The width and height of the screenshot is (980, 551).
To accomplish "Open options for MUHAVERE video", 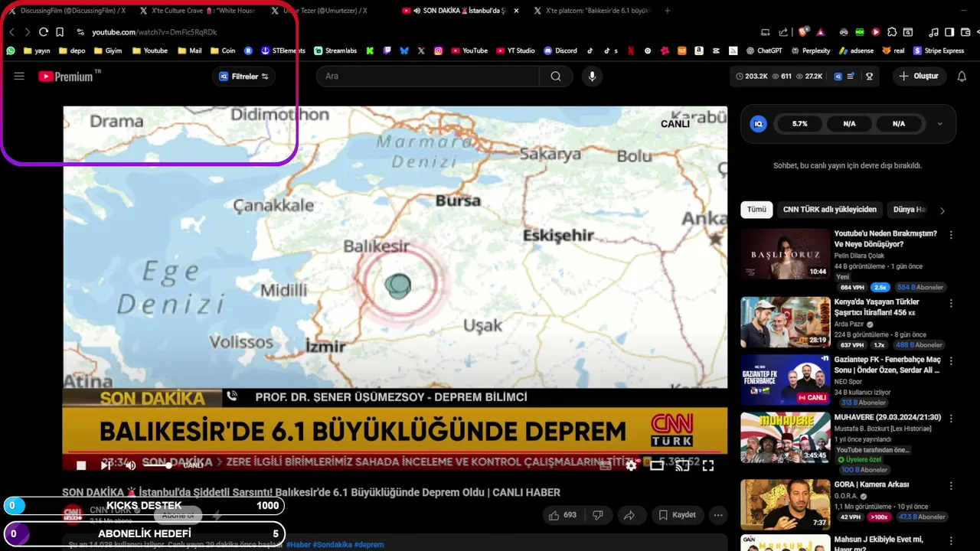I will (951, 419).
